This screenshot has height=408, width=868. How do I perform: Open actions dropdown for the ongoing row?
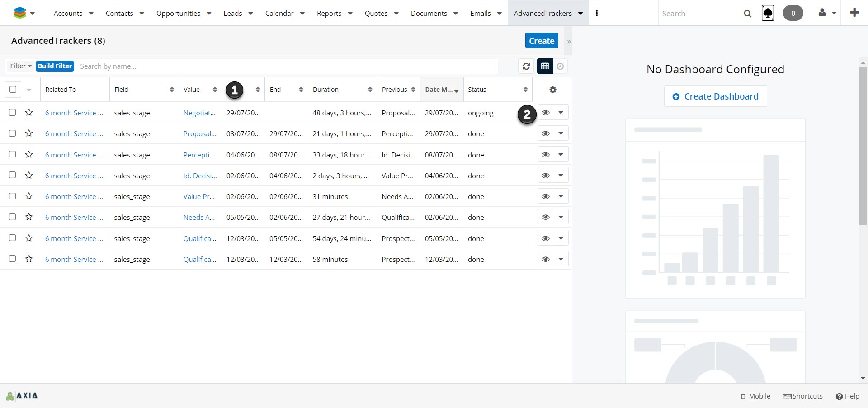click(561, 113)
